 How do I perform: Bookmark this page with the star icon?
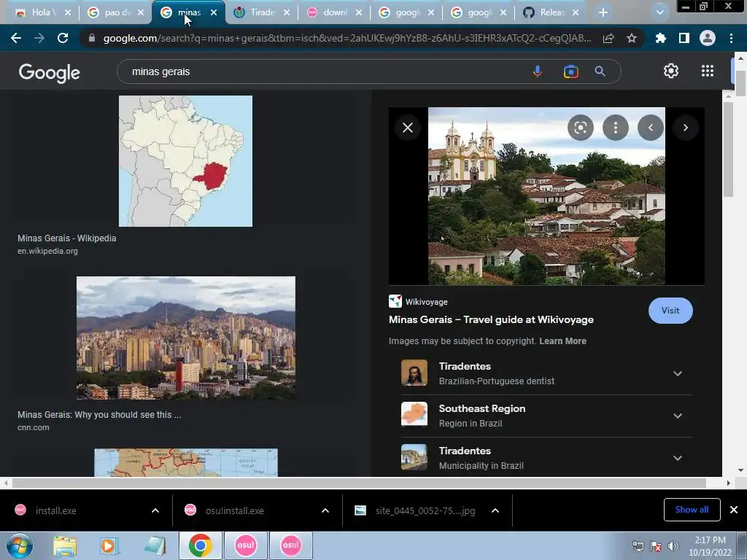coord(632,38)
